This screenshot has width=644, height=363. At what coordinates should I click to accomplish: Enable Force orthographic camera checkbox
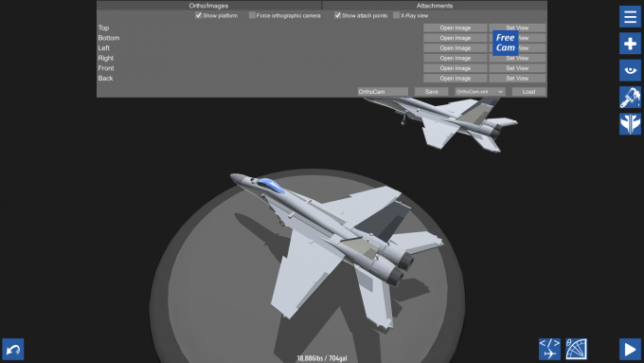[x=252, y=15]
